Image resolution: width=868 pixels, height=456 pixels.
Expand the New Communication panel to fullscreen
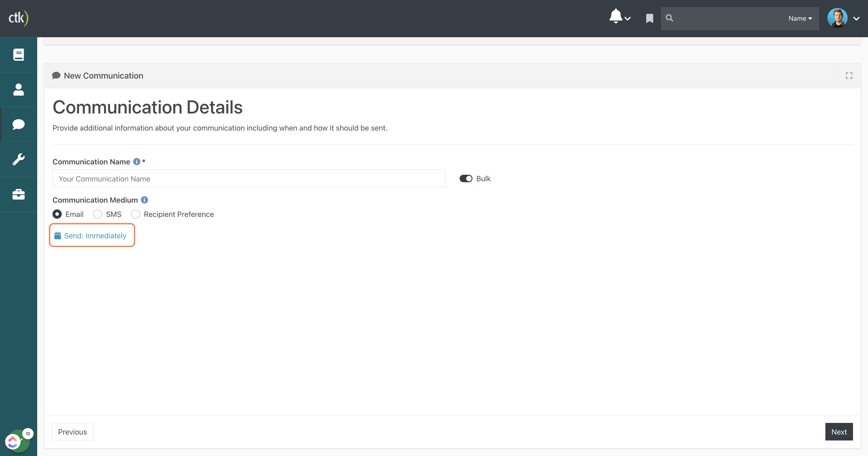click(x=849, y=75)
